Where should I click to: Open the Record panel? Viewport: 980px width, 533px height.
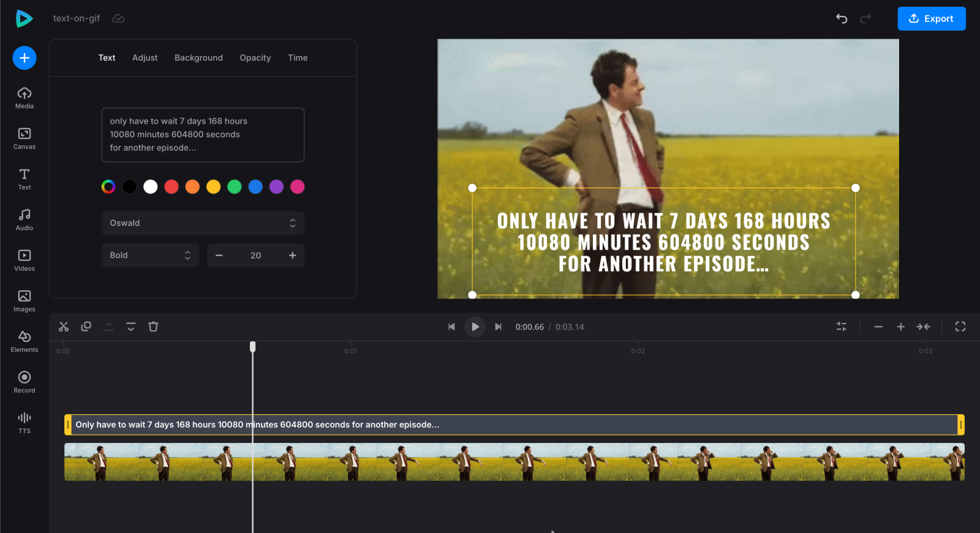[24, 382]
